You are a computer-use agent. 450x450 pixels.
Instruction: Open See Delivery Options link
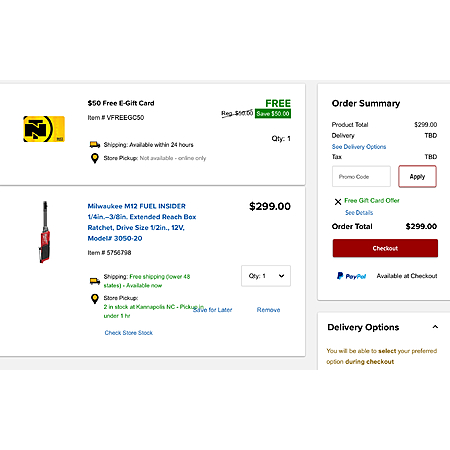pyautogui.click(x=359, y=147)
